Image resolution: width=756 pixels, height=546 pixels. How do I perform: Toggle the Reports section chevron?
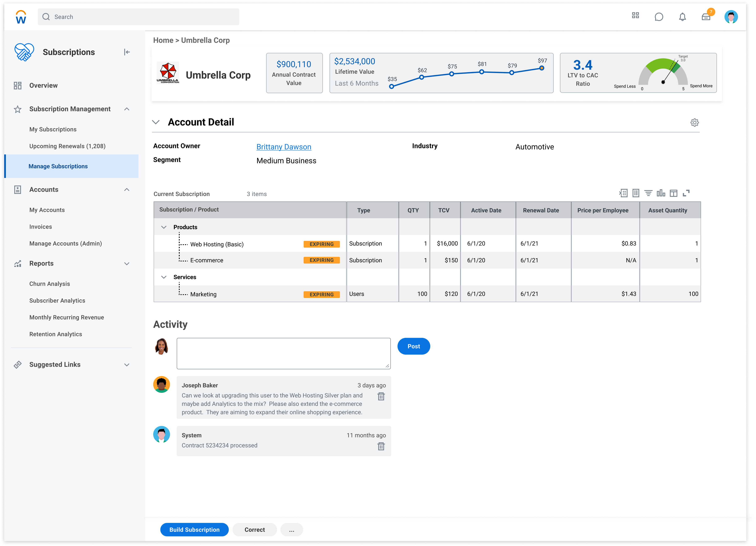tap(127, 264)
